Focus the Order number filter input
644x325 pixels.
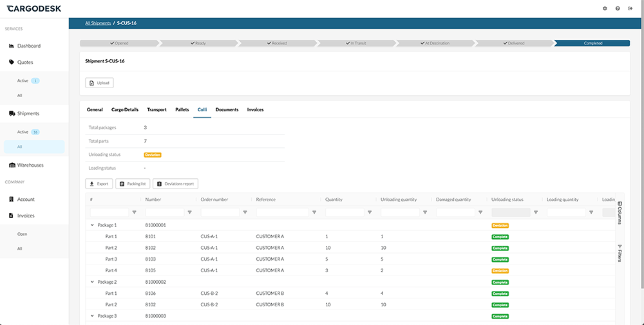220,212
